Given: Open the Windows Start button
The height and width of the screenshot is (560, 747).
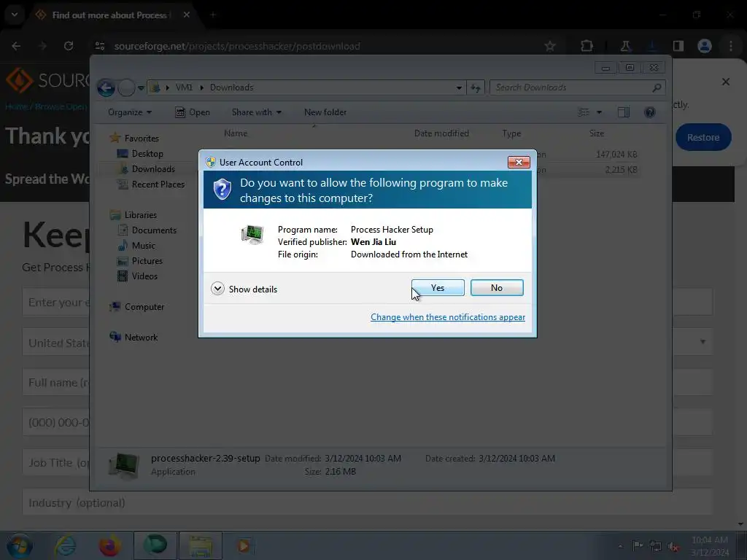Looking at the screenshot, I should point(19,545).
